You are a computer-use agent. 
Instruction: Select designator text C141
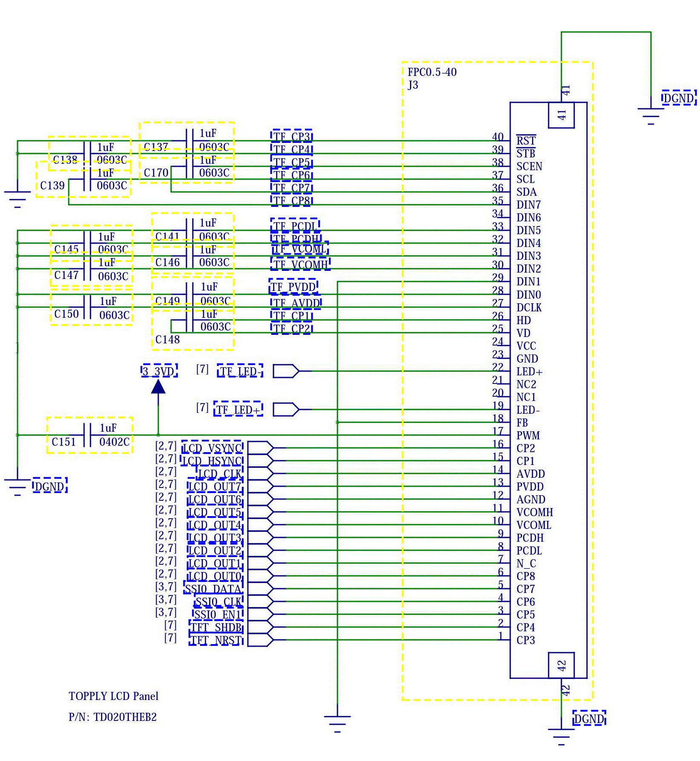(167, 236)
